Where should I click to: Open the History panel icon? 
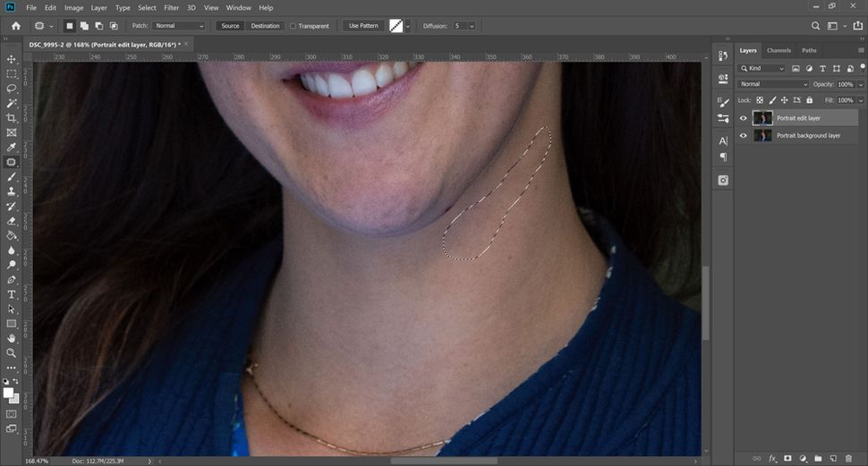point(723,55)
